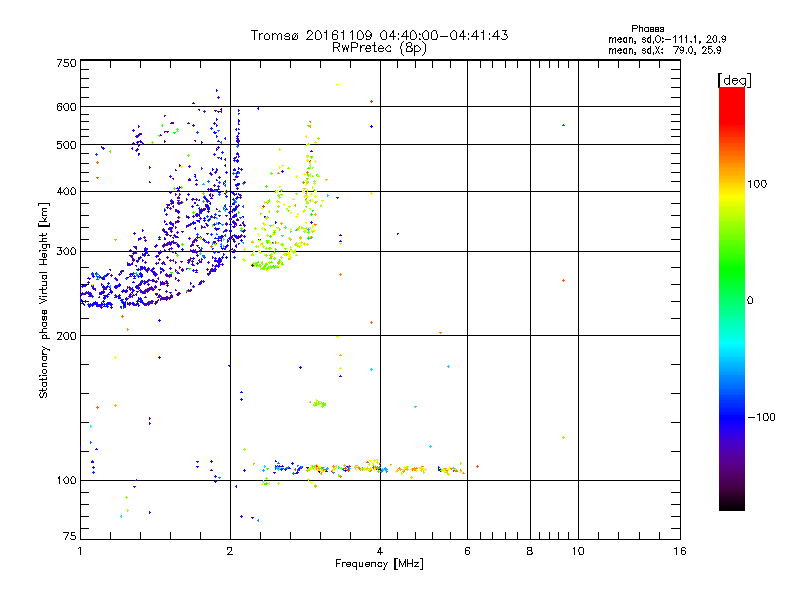Select the subtitle "RwPretec (8p)"
The image size is (800, 600).
click(379, 48)
